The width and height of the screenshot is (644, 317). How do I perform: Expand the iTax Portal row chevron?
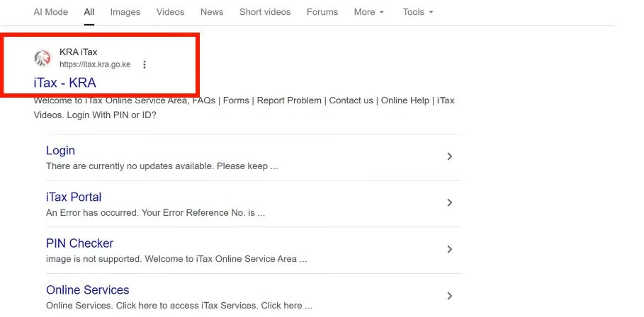pos(450,202)
